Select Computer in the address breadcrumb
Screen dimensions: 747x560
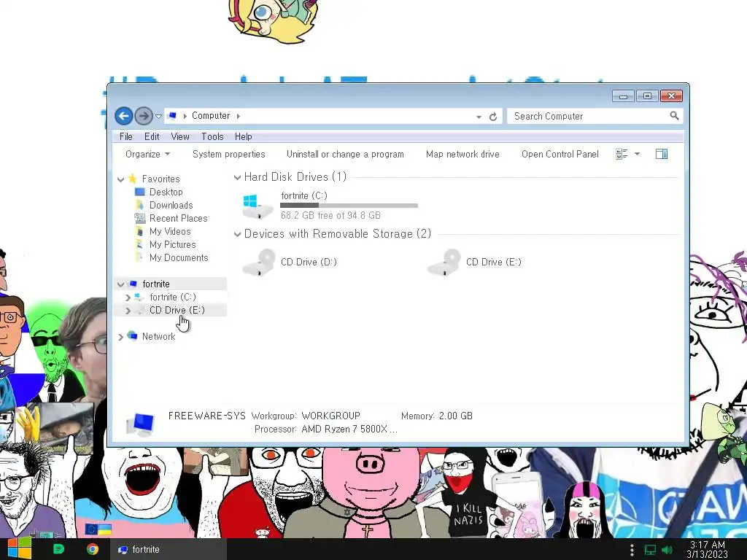[x=211, y=116]
